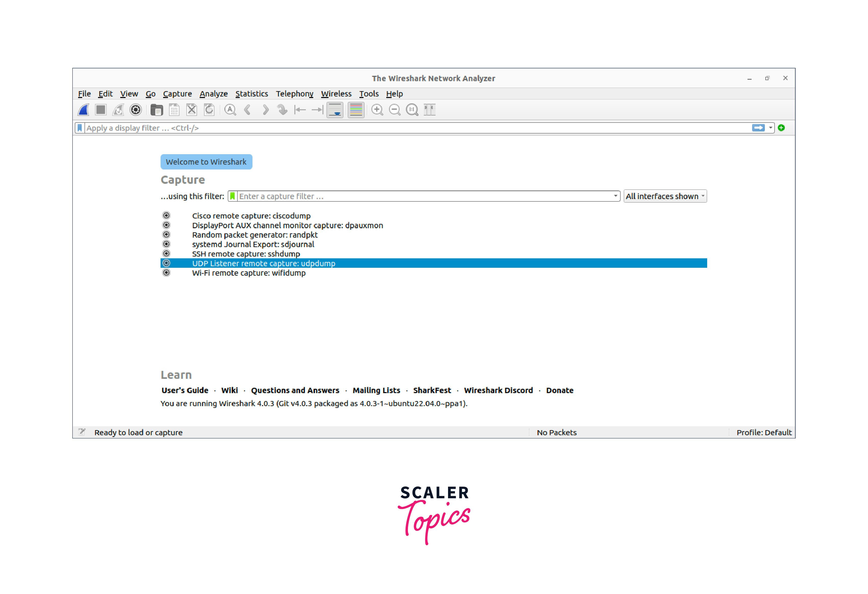Click the Wireshark Discord link
Viewport: 868px width, 594px height.
498,391
